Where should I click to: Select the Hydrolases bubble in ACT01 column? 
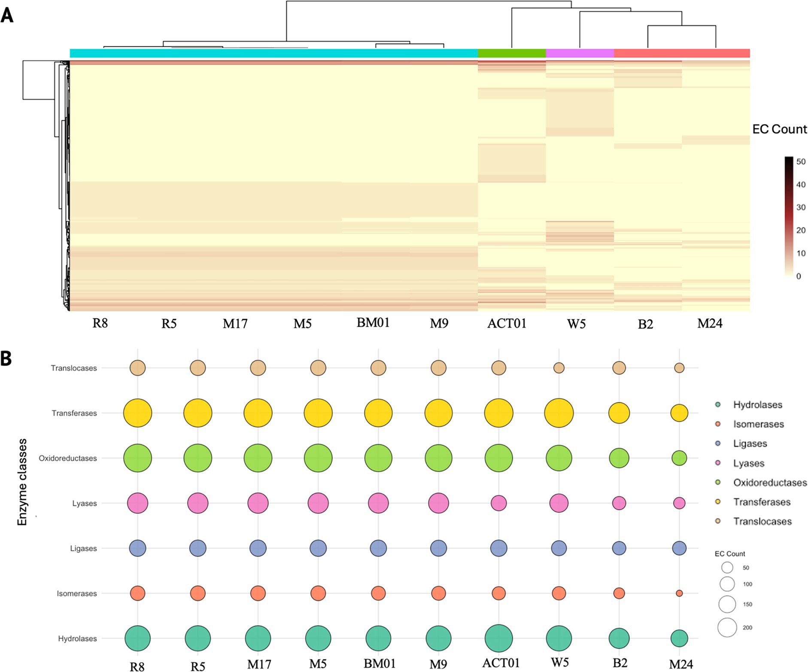(x=498, y=639)
